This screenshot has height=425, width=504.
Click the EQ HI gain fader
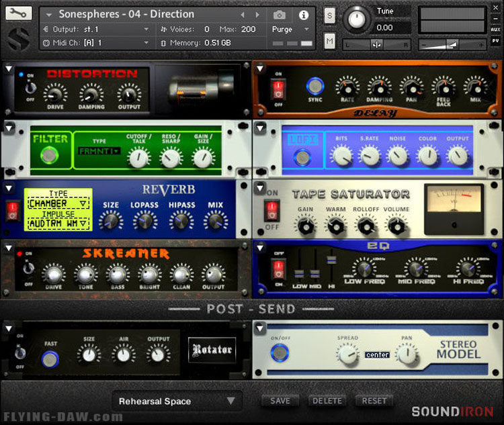tap(331, 261)
